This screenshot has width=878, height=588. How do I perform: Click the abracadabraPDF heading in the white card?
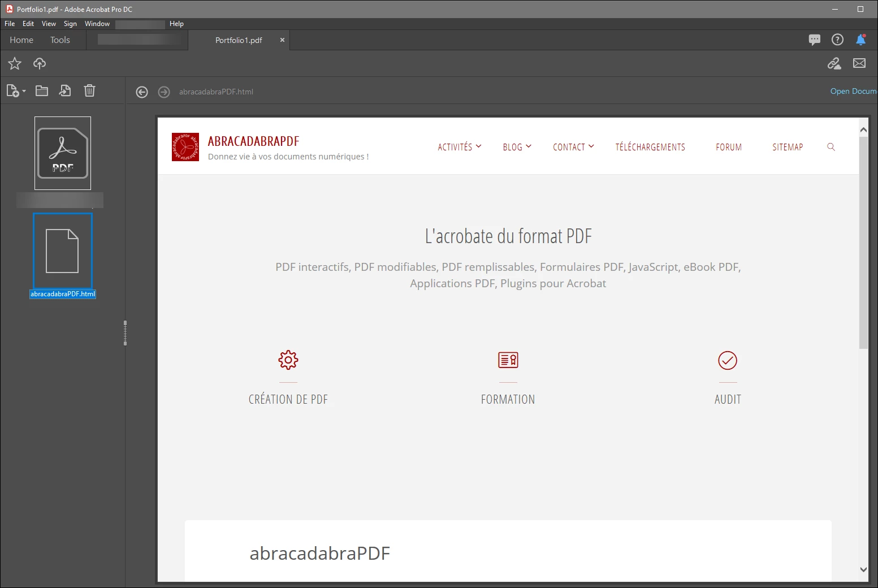point(320,553)
